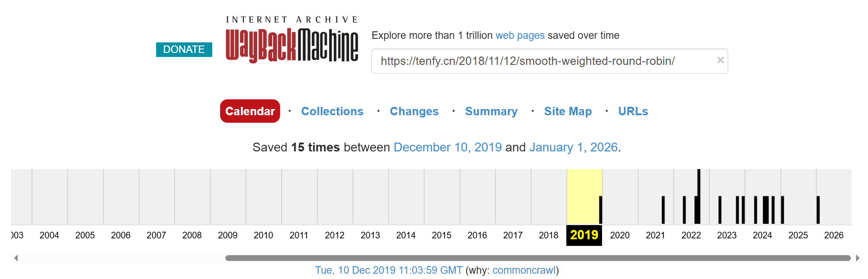Click the URL search input field
Viewport: 868px width, 279px height.
pos(542,61)
